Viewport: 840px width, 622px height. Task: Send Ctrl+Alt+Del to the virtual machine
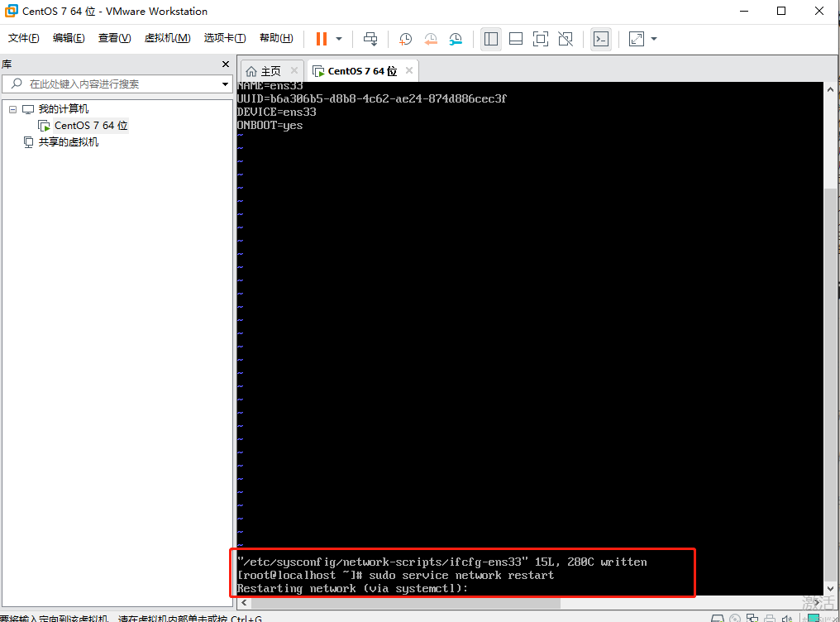(x=370, y=39)
